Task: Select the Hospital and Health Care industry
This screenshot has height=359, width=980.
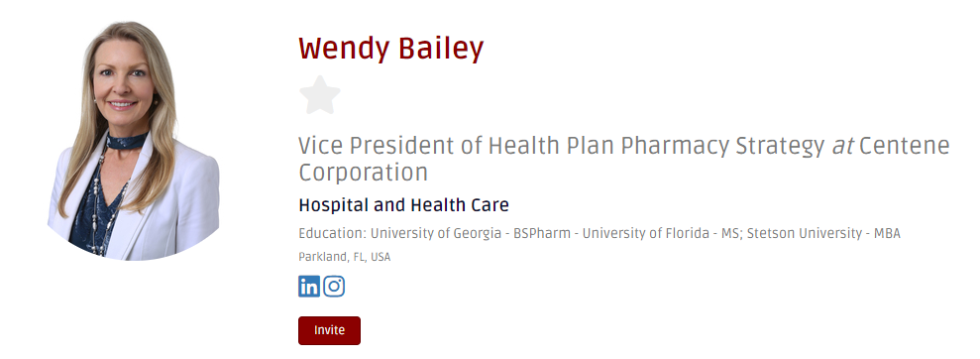Action: point(403,204)
